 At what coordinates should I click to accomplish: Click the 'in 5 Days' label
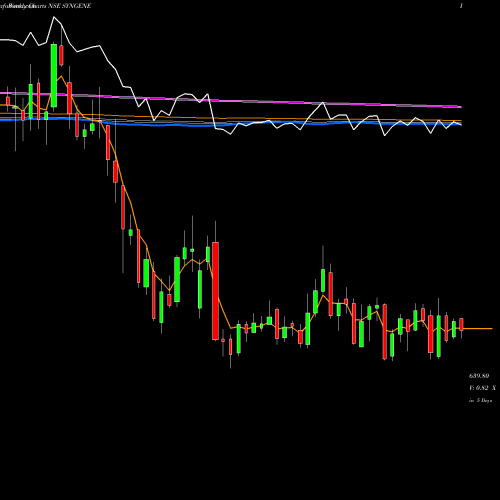point(480,400)
